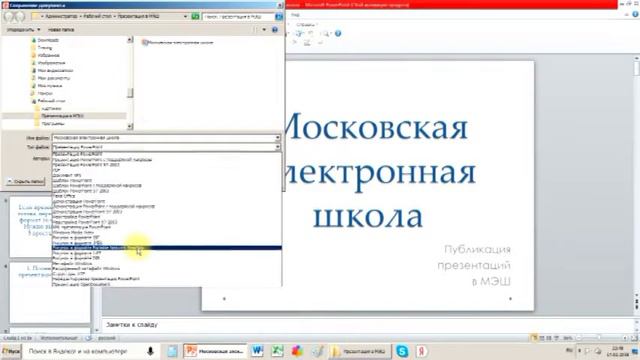The image size is (640, 360).
Task: Click the microphone icon in taskbar search
Action: point(150,351)
